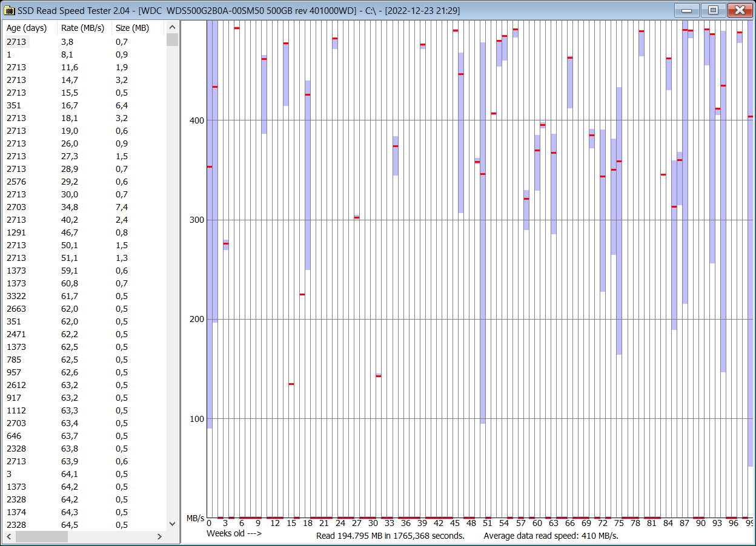Select the row with rate 64,1
Image resolution: width=756 pixels, height=546 pixels.
point(85,473)
